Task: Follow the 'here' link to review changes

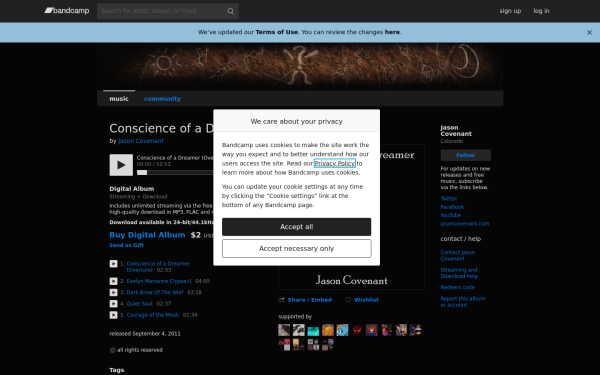Action: point(392,32)
